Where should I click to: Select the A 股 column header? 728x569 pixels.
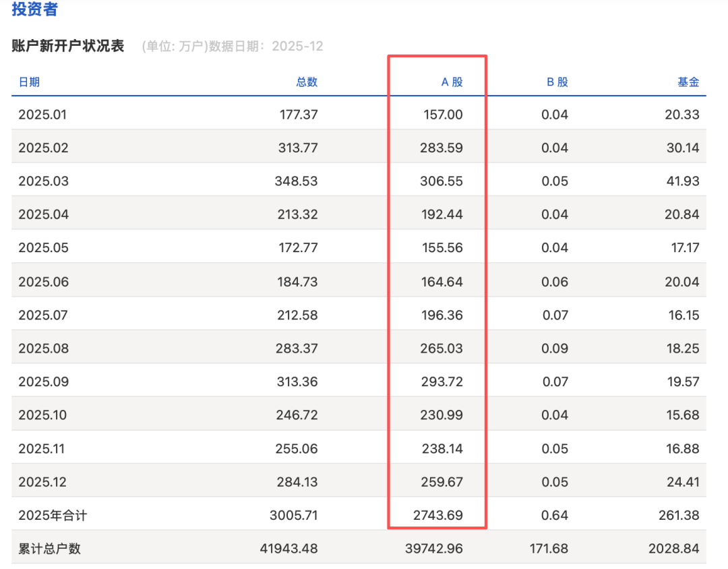pos(452,82)
